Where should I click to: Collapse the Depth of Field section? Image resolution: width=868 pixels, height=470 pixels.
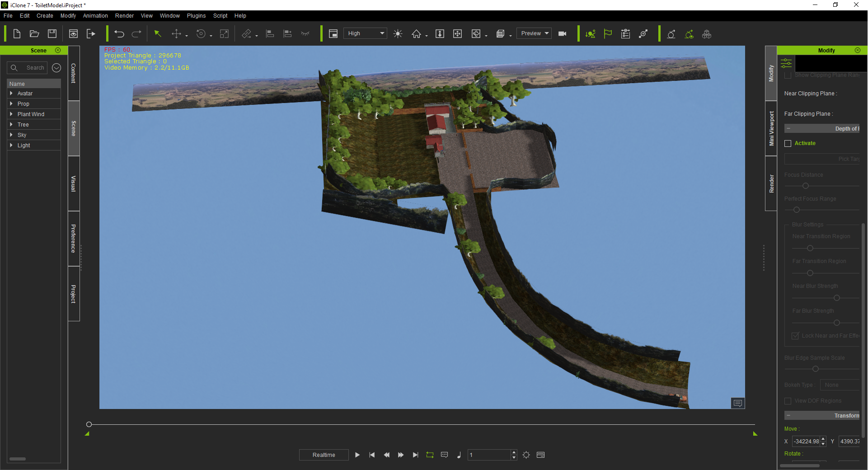coord(788,129)
